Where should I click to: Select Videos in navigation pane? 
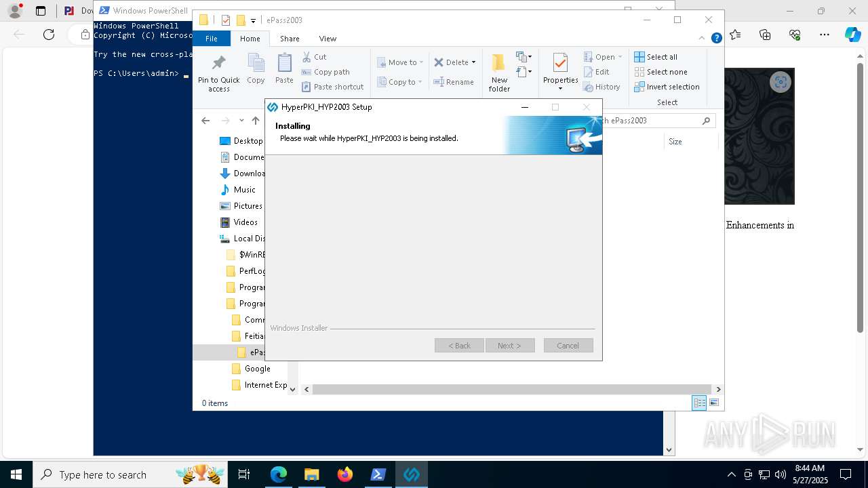(239, 222)
